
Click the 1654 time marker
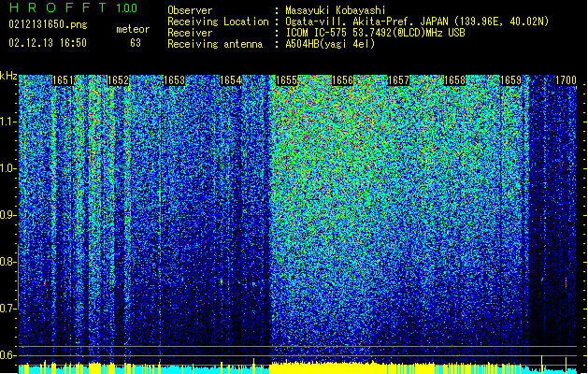[x=230, y=80]
